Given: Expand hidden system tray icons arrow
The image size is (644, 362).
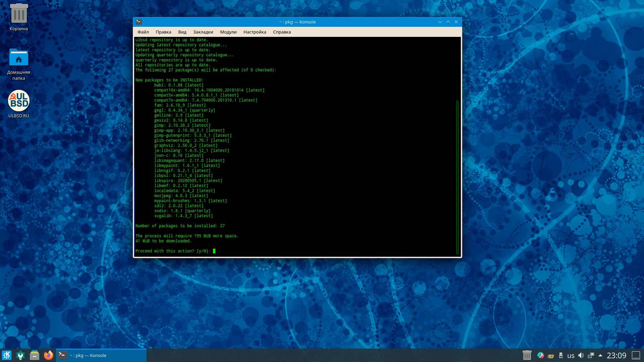Looking at the screenshot, I should pos(600,355).
